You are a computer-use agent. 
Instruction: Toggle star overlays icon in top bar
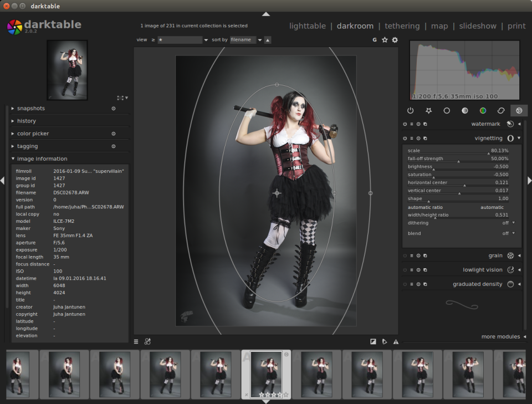coord(385,40)
